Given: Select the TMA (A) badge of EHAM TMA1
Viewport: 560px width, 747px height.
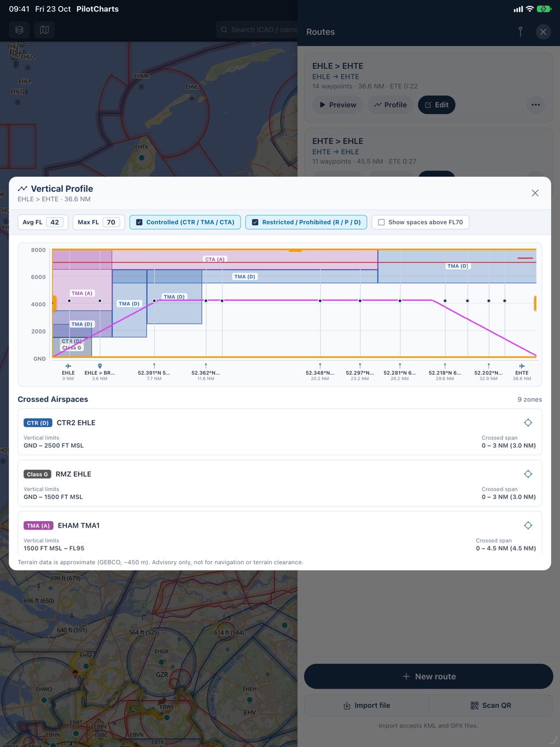Looking at the screenshot, I should coord(38,526).
